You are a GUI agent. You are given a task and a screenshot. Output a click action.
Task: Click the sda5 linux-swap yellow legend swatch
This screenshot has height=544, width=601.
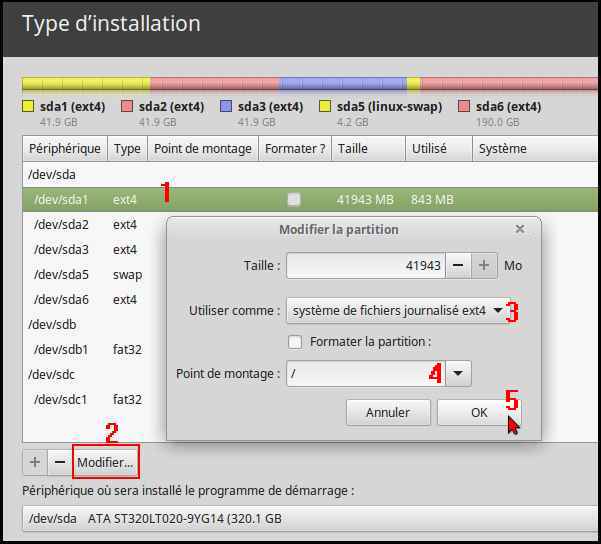325,106
